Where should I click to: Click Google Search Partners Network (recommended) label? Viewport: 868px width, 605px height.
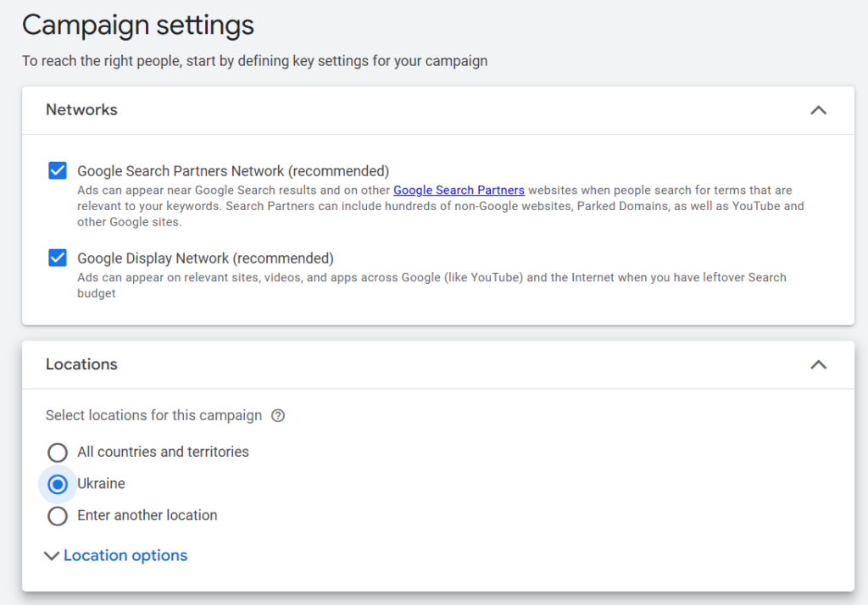point(233,171)
